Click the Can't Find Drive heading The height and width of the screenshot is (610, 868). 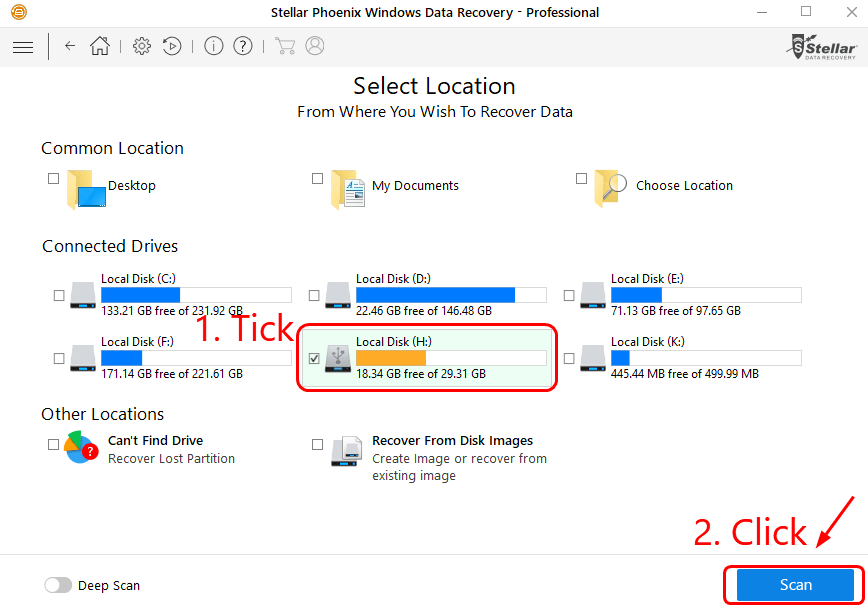point(156,441)
